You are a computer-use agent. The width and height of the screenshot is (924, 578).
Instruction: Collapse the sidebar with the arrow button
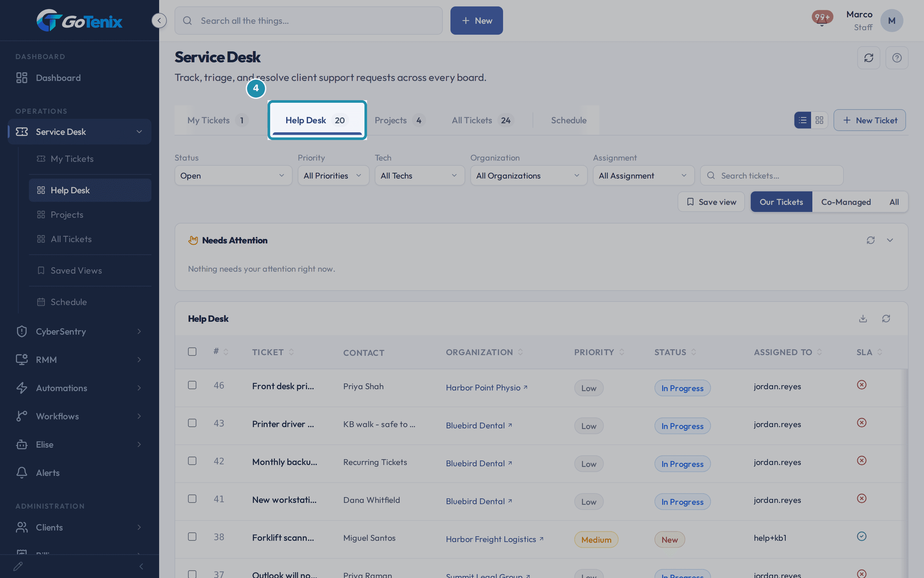(x=159, y=21)
